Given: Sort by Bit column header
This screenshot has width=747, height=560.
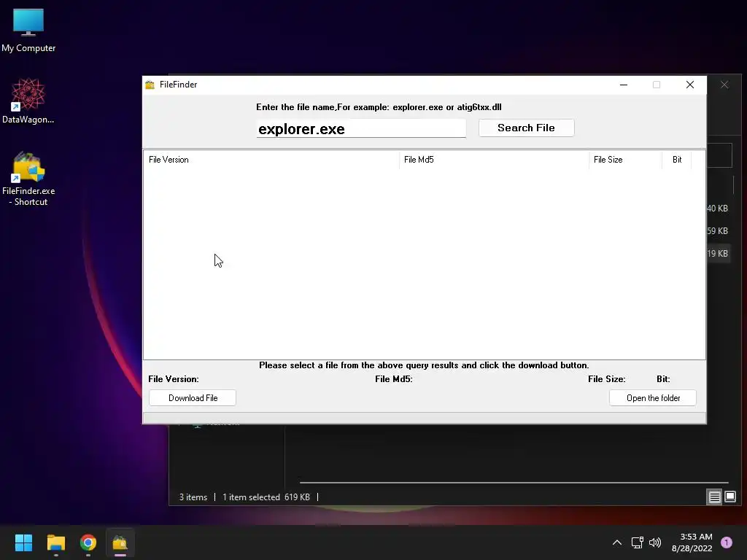Looking at the screenshot, I should click(x=676, y=160).
